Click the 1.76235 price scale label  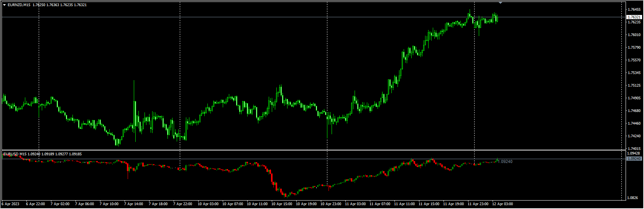click(x=634, y=22)
